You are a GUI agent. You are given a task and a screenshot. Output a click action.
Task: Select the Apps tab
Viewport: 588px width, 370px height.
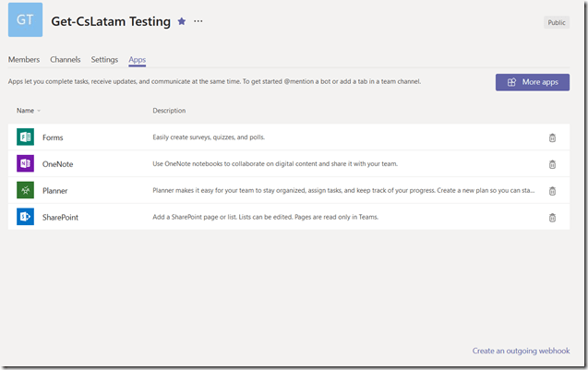(137, 60)
